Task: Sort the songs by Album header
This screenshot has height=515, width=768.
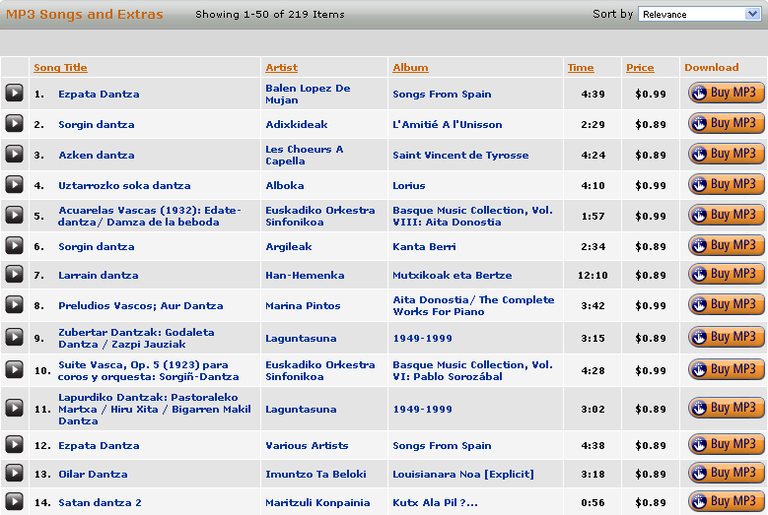Action: pos(410,68)
